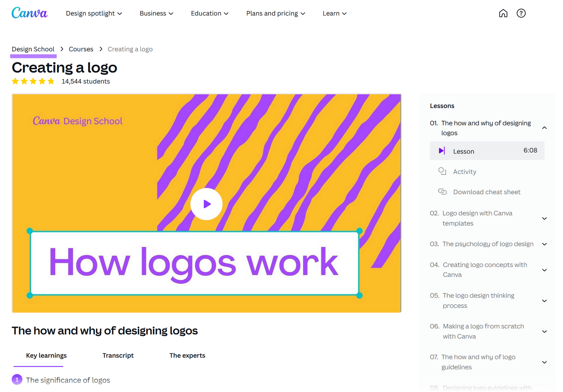Image resolution: width=563 pixels, height=392 pixels.
Task: Open the Learn dropdown menu
Action: (x=334, y=13)
